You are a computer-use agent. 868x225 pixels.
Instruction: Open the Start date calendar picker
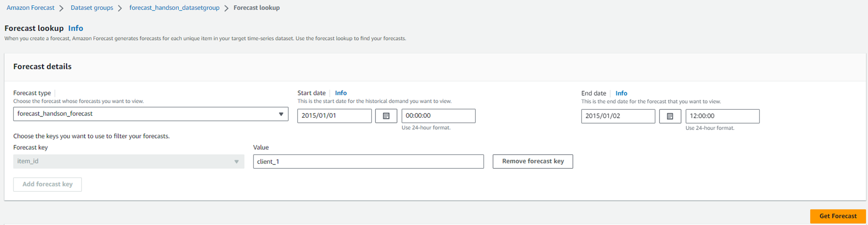[386, 116]
